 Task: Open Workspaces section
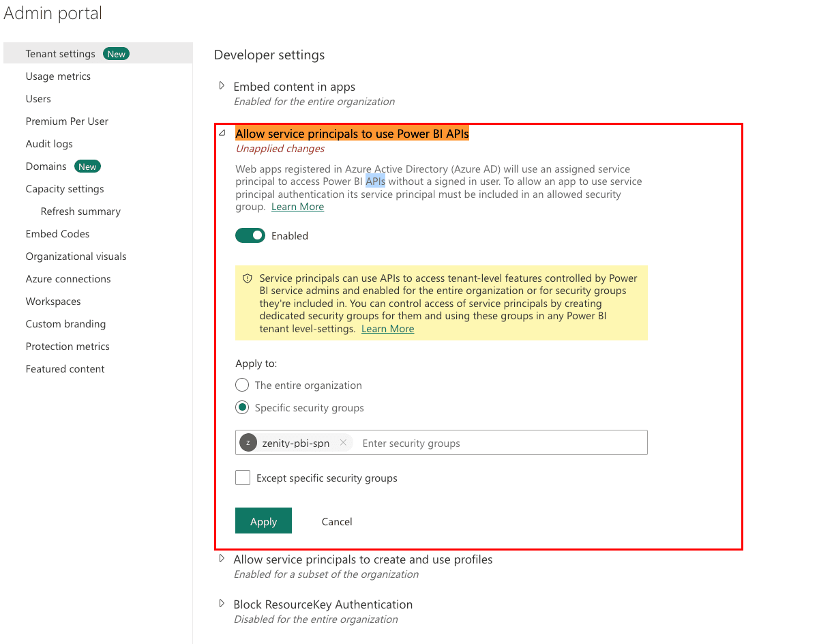coord(53,302)
